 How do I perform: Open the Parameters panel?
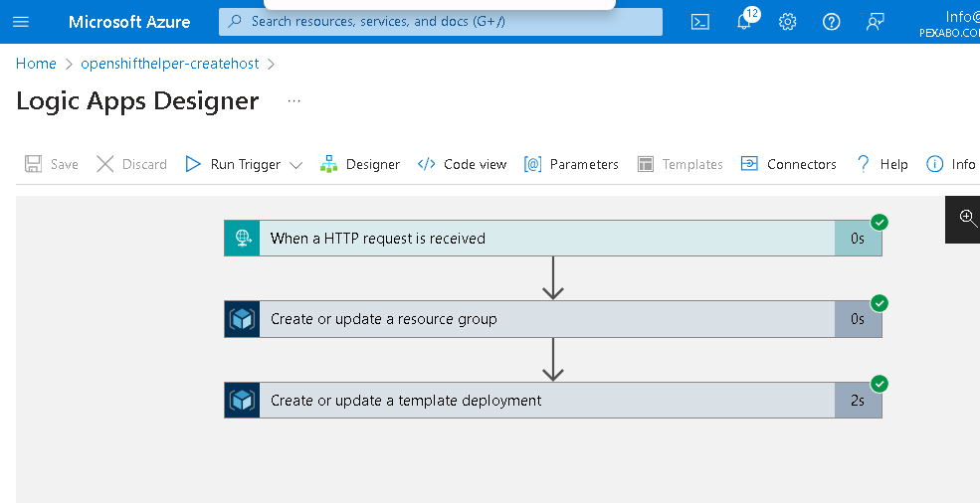point(571,164)
